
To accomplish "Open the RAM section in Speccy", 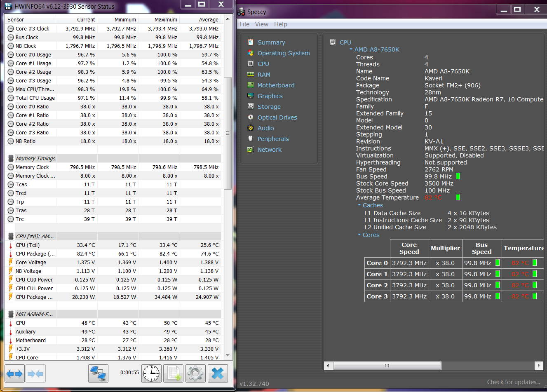I will pyautogui.click(x=264, y=75).
